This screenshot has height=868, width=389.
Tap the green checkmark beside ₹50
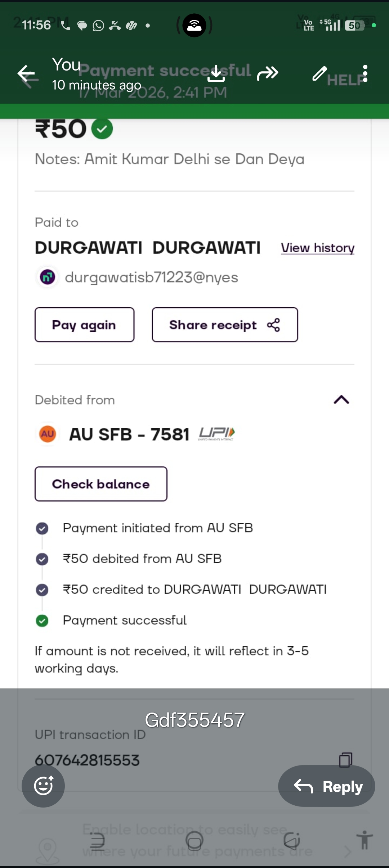102,129
